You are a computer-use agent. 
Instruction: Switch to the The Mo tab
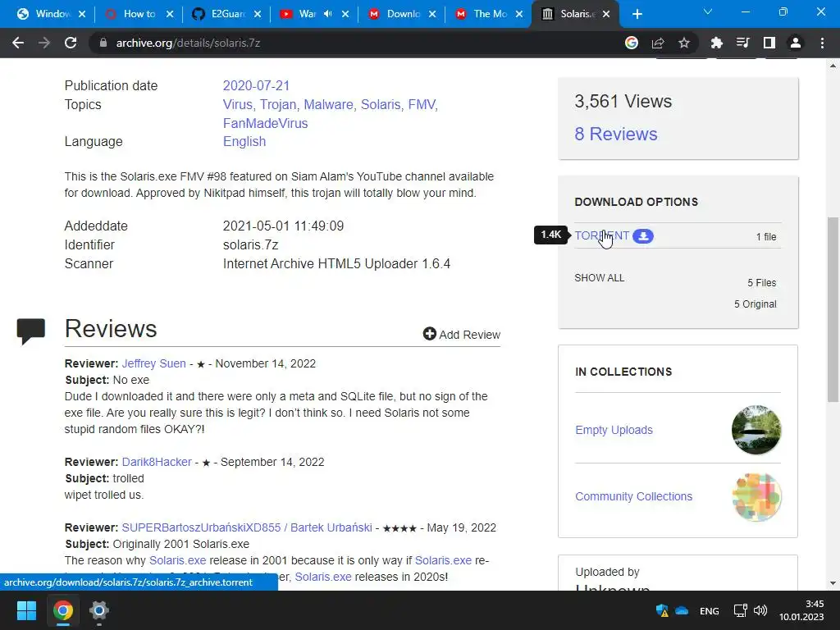coord(482,14)
